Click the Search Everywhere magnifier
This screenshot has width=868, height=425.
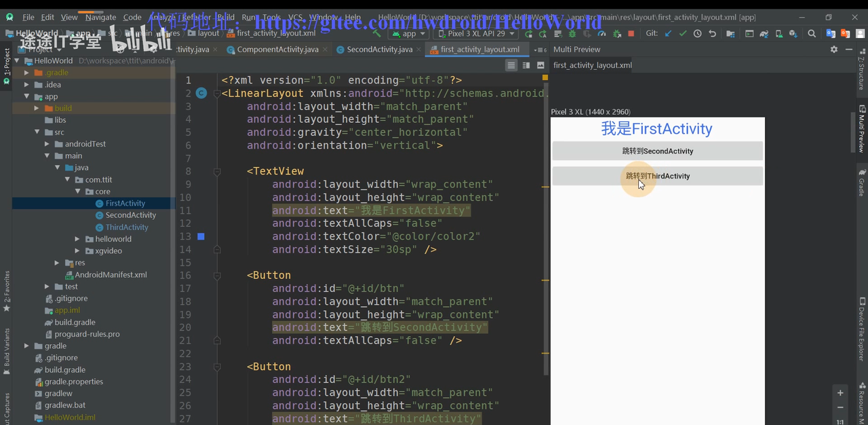(812, 33)
